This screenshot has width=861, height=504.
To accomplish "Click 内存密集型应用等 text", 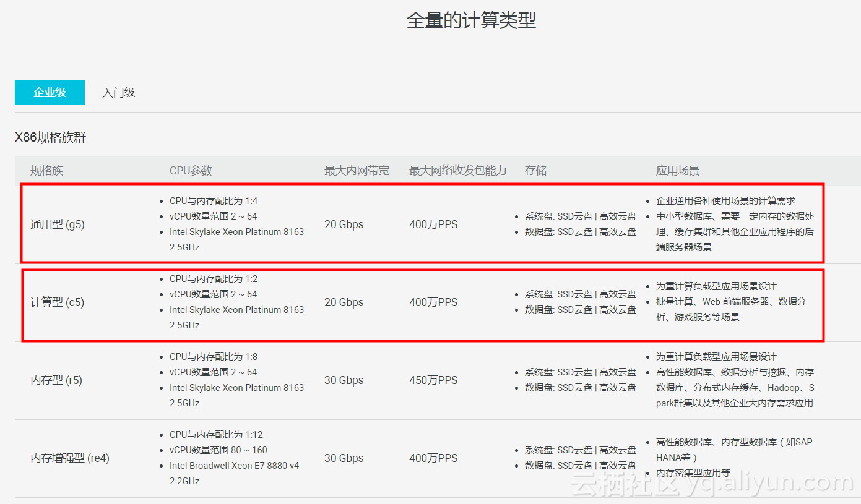I will coord(693,473).
